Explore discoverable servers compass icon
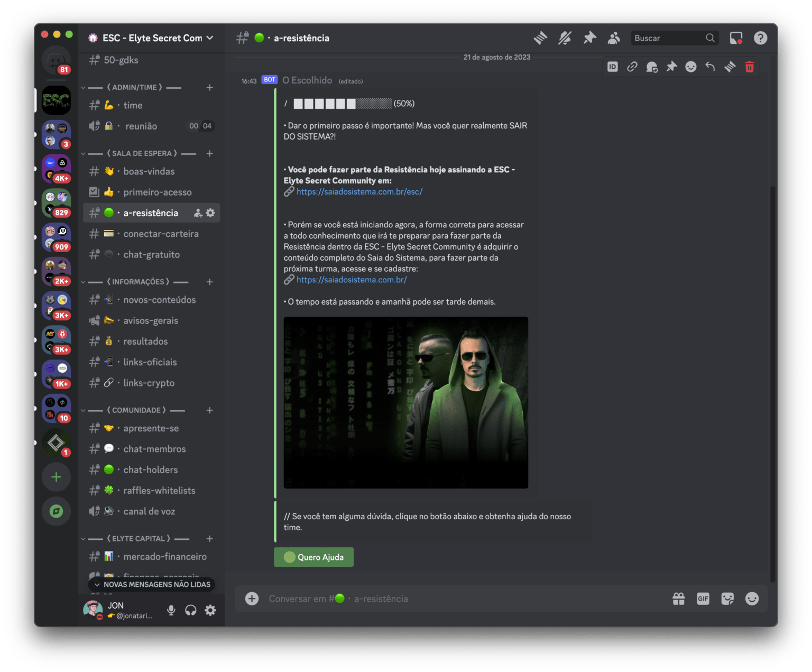This screenshot has width=812, height=672. click(56, 511)
